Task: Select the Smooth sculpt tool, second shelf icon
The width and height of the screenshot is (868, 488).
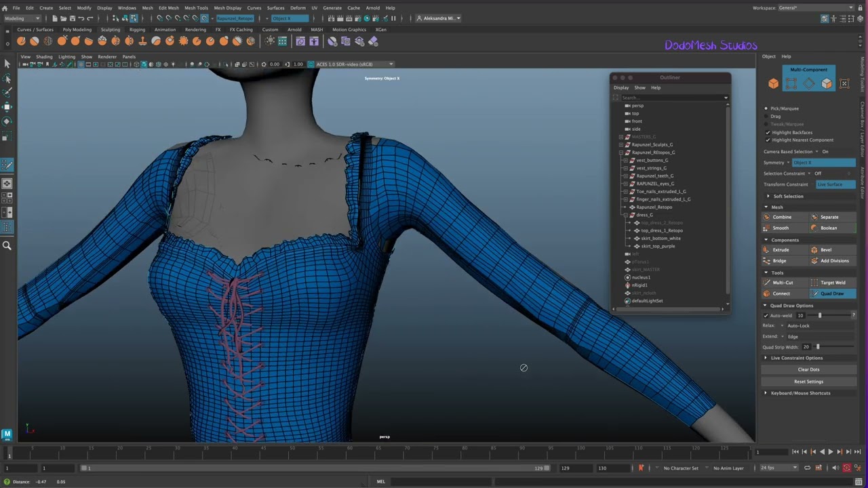Action: click(35, 41)
